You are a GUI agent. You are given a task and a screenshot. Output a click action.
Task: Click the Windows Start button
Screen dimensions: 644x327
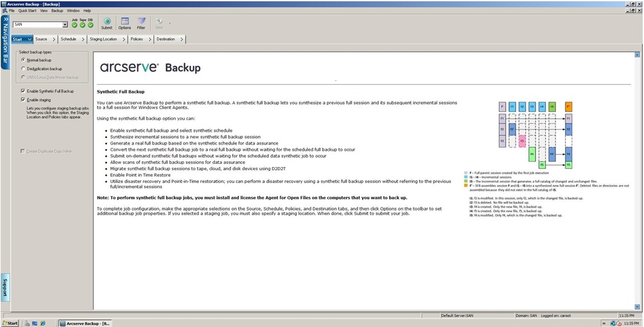click(x=10, y=323)
